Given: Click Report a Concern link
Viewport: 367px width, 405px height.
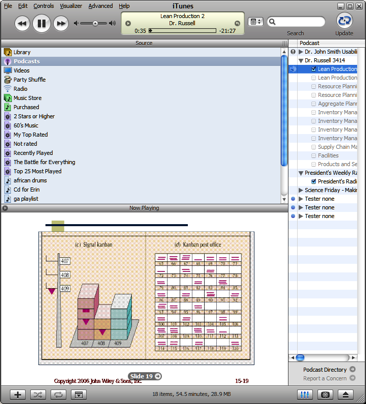Looking at the screenshot, I should coord(329,378).
